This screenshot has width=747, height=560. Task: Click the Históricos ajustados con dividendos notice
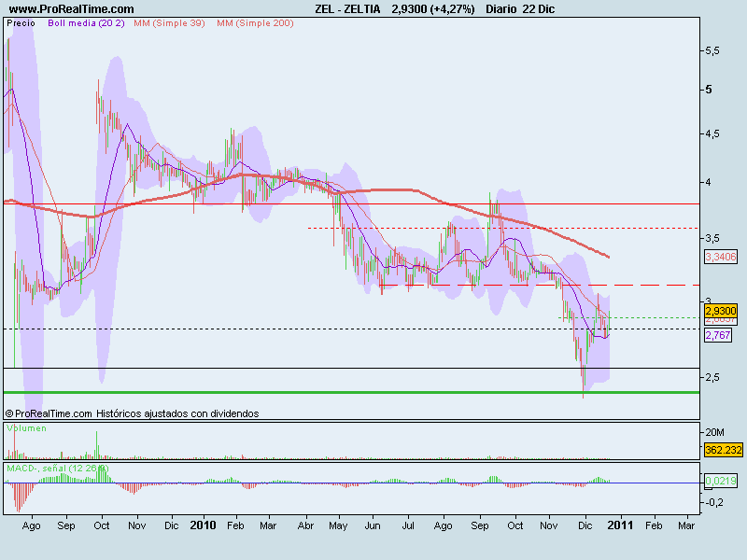(177, 413)
